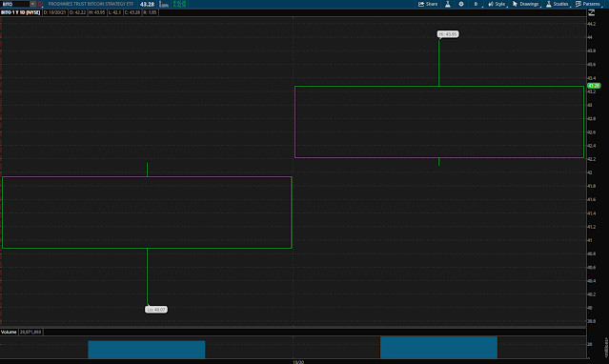This screenshot has height=364, width=609.
Task: Toggle the price axis scale icon
Action: coord(592,12)
